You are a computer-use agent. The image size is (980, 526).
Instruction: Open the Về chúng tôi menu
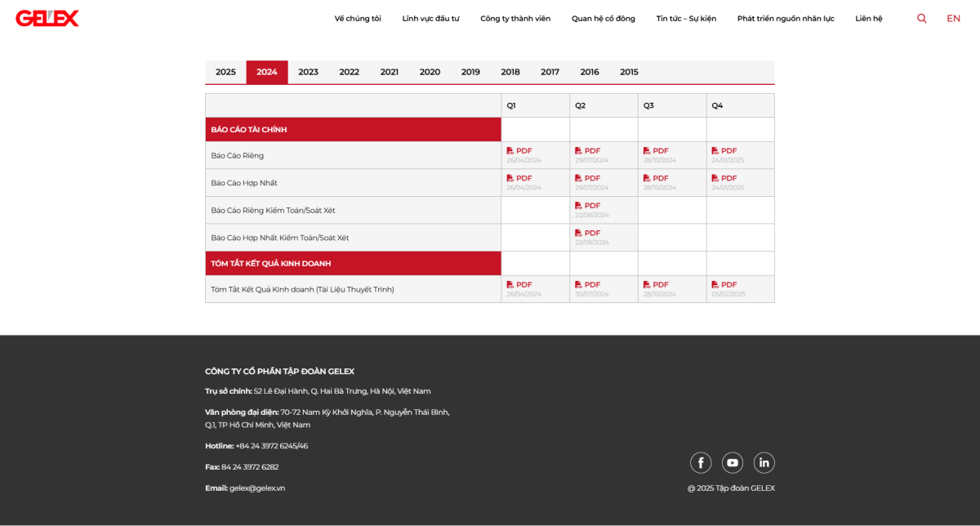358,19
